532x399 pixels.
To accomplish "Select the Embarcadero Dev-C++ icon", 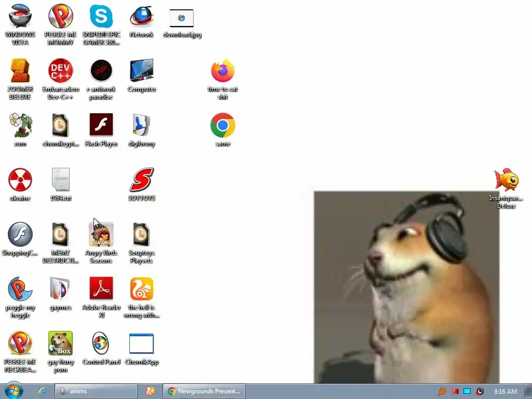I will tap(60, 71).
